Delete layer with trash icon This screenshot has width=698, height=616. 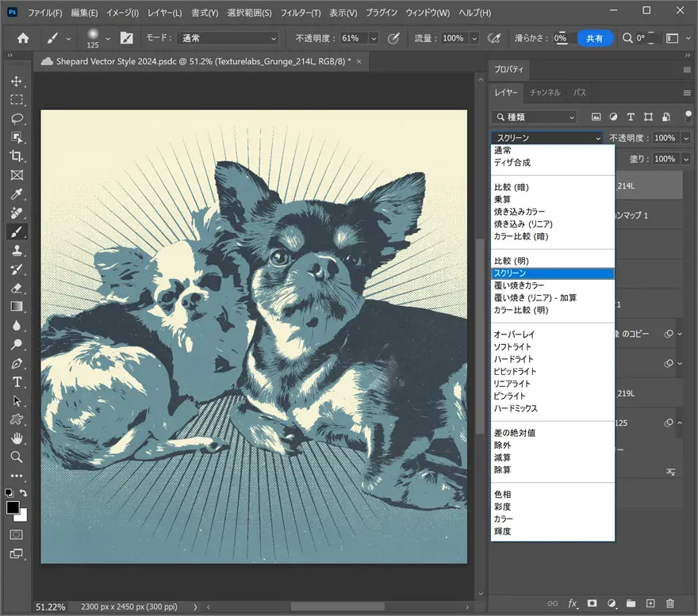click(x=670, y=603)
